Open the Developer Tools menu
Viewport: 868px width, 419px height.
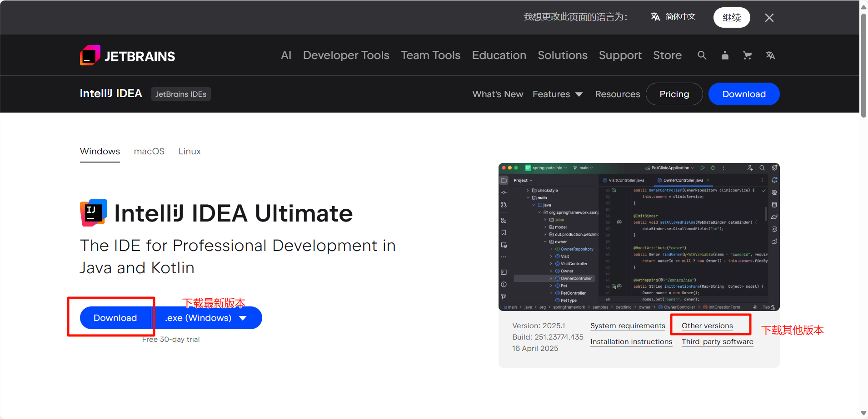tap(346, 55)
